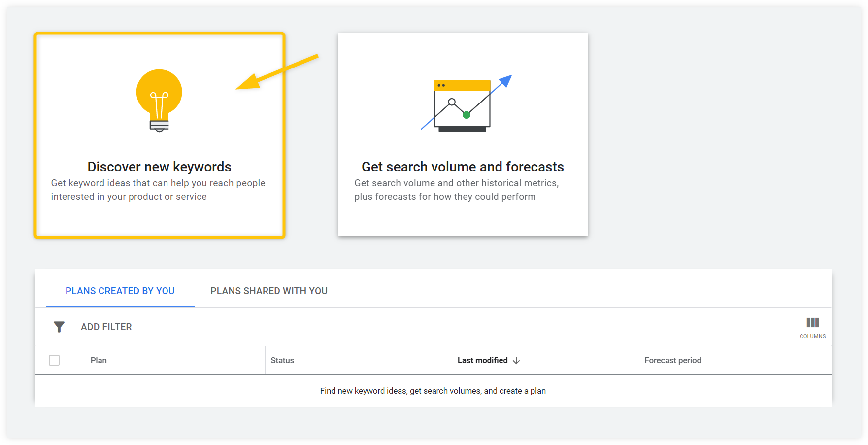Screen dimensions: 868x445
Task: Open ADD FILTER to choose a filter
Action: (x=106, y=327)
